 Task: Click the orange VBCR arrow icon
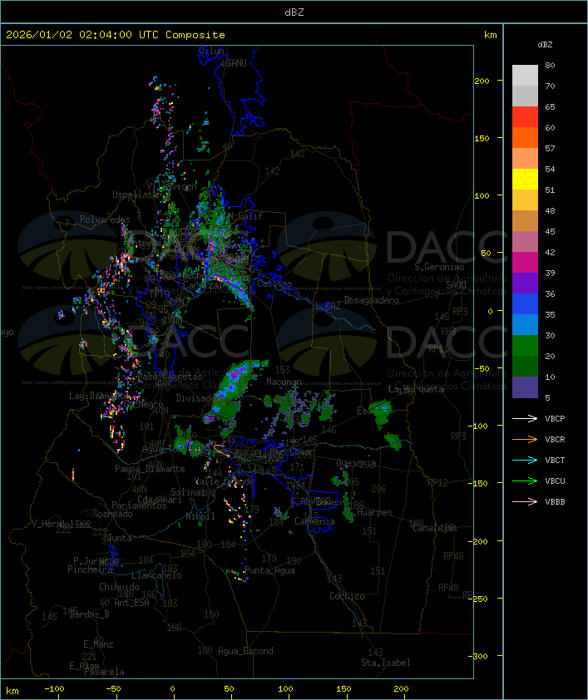525,439
